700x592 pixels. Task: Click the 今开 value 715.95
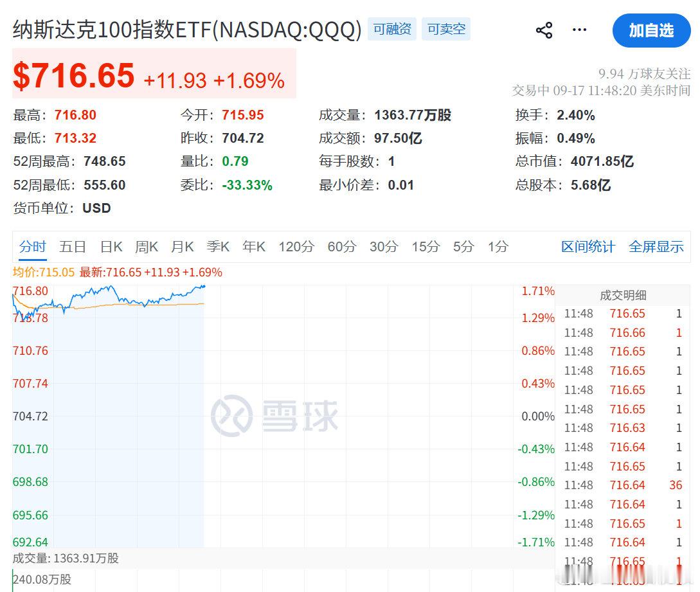pyautogui.click(x=243, y=115)
